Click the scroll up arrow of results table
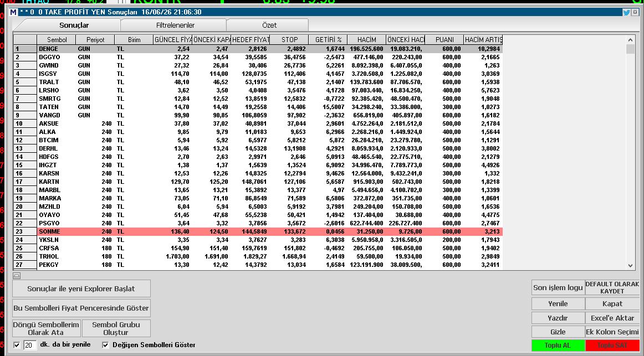 631,40
